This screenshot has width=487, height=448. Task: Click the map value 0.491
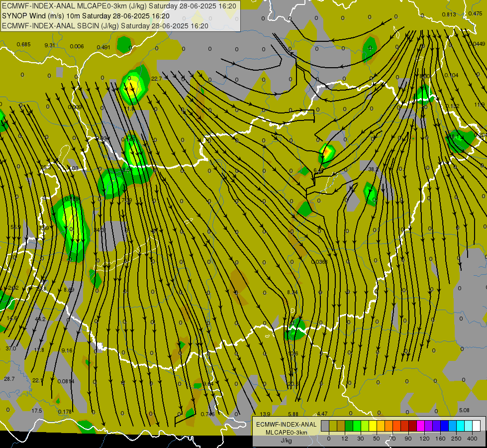click(103, 47)
